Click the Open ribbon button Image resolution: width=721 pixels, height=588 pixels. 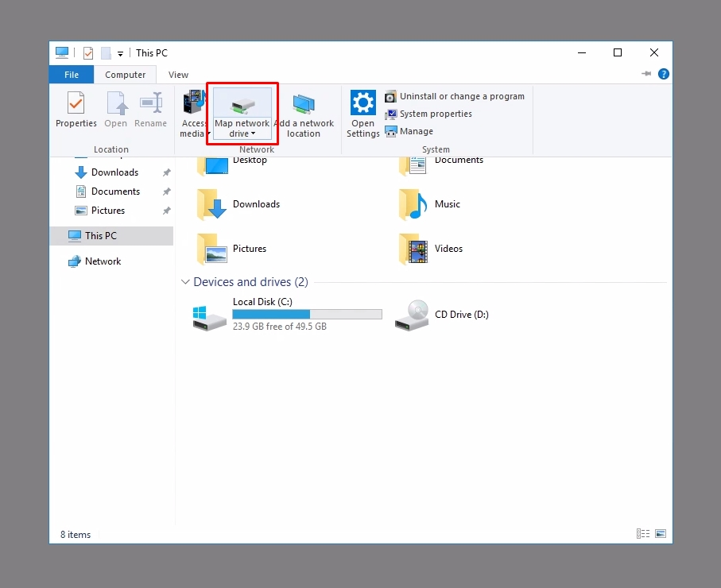(115, 110)
